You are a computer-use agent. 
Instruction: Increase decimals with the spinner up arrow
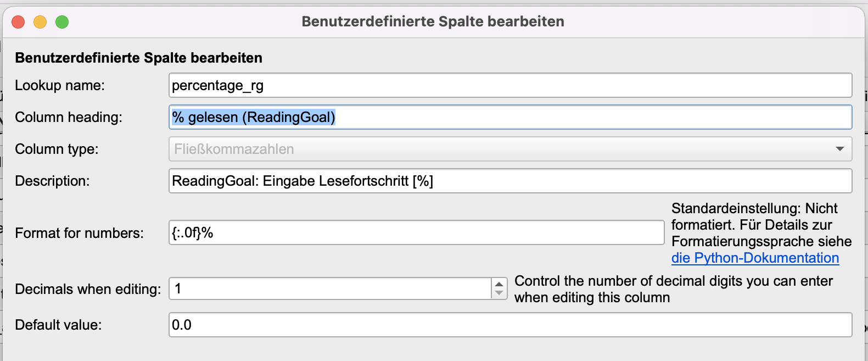click(x=499, y=284)
